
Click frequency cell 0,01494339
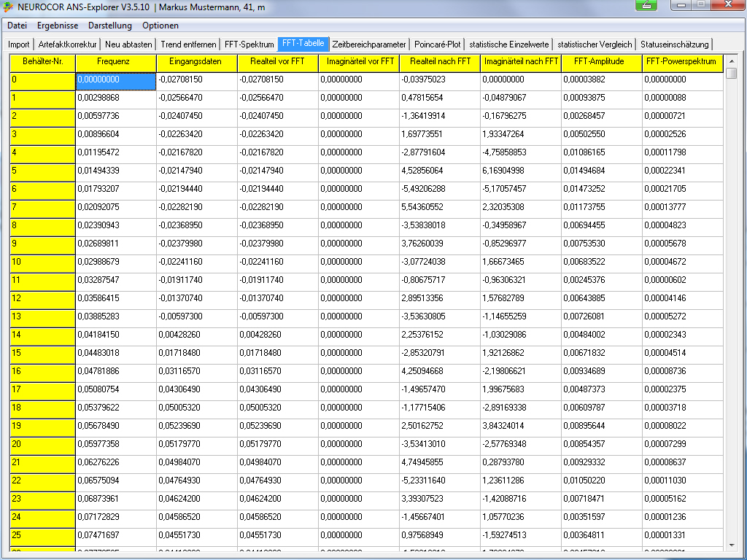click(116, 172)
